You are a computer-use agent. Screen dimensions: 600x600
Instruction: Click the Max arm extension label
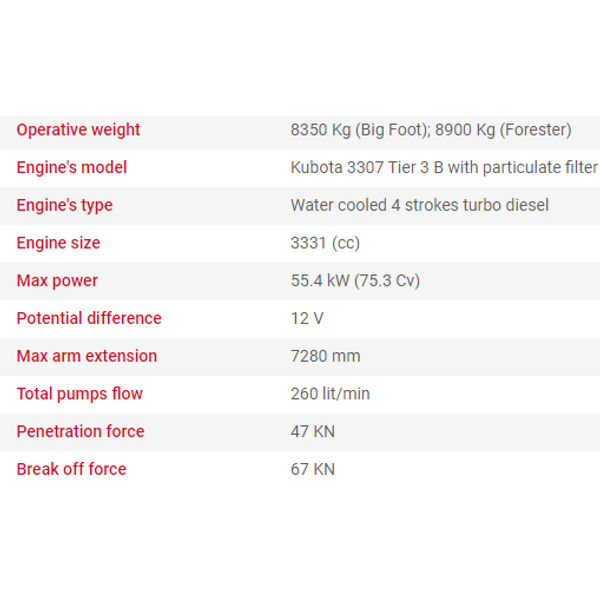pyautogui.click(x=86, y=356)
